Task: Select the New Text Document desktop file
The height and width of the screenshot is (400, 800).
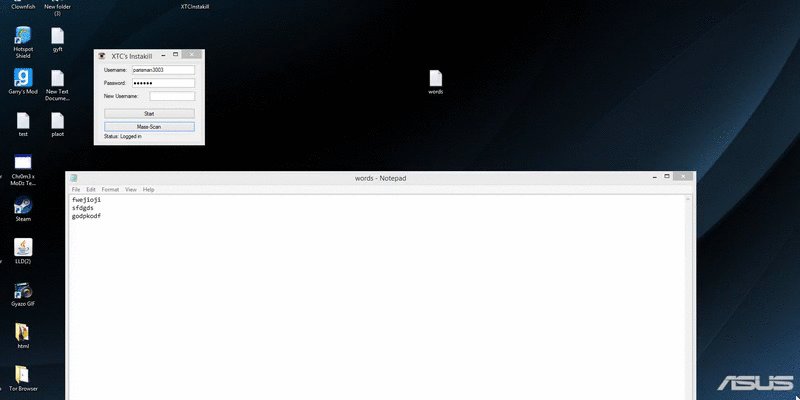Action: click(x=58, y=86)
